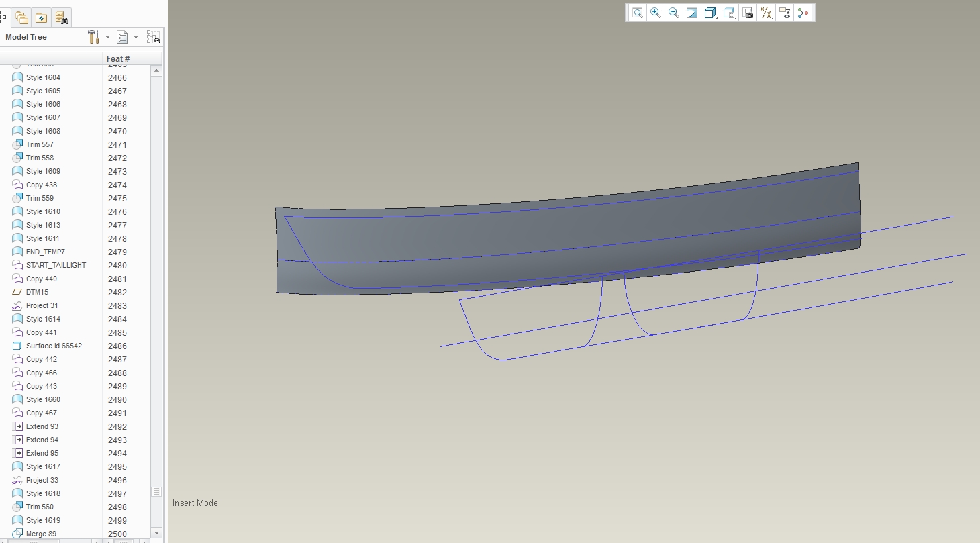980x543 pixels.
Task: Toggle the spin center icon
Action: pos(803,13)
